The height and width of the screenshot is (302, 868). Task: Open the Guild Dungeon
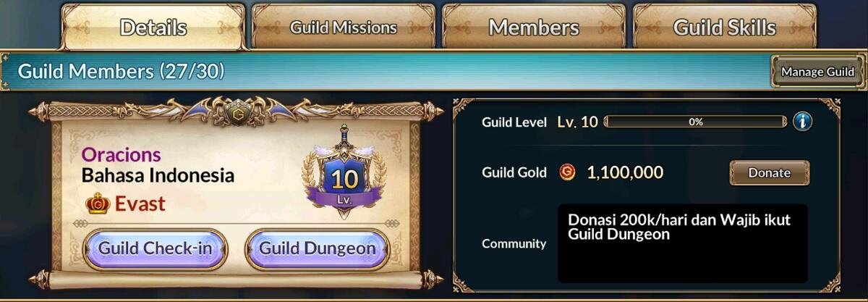318,248
